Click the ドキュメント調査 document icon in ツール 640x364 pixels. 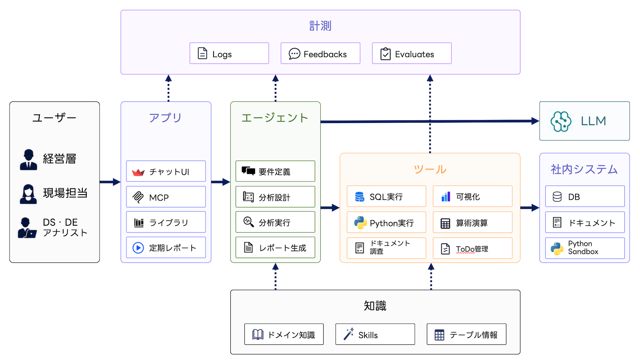360,248
